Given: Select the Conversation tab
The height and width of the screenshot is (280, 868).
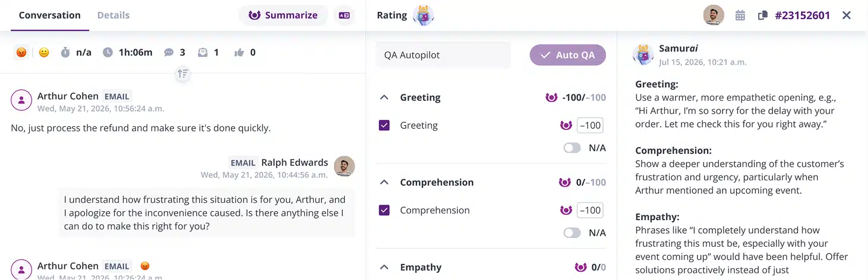Looking at the screenshot, I should (x=50, y=15).
